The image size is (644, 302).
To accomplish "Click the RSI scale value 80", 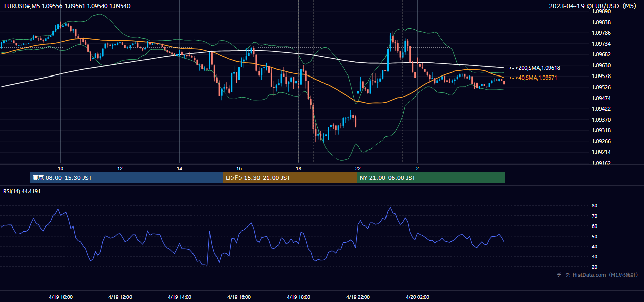I will click(595, 206).
